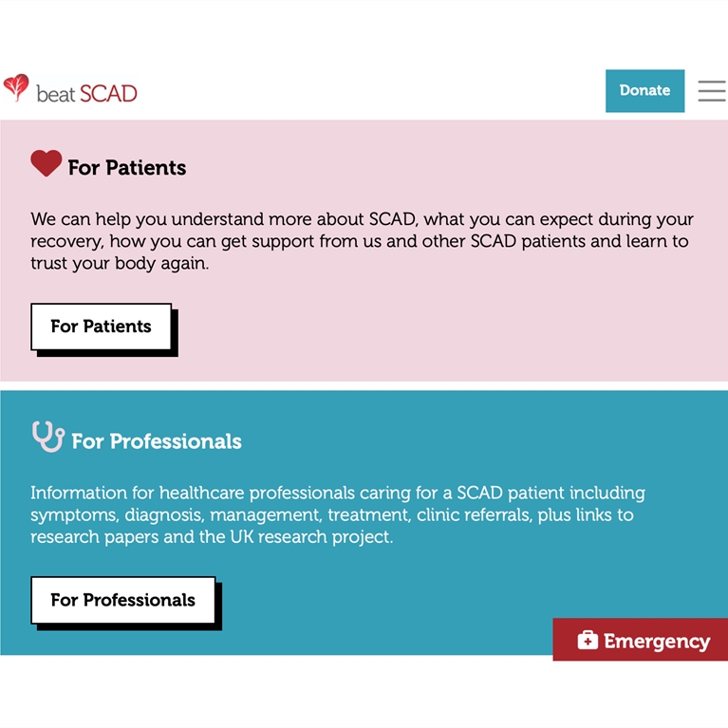The image size is (728, 728).
Task: Open the For Patients button link
Action: point(101,327)
